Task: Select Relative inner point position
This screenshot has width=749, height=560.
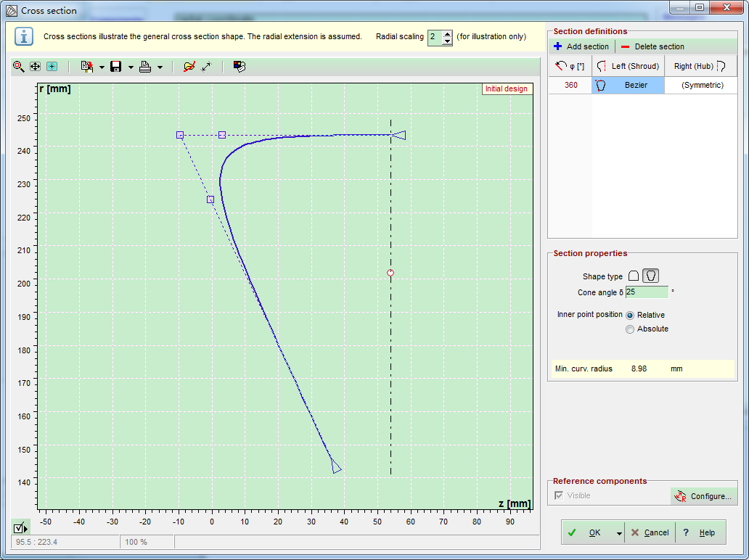Action: pos(630,316)
